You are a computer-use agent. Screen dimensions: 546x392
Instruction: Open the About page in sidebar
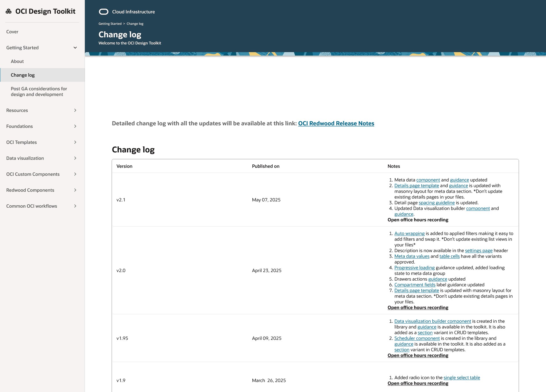point(17,61)
